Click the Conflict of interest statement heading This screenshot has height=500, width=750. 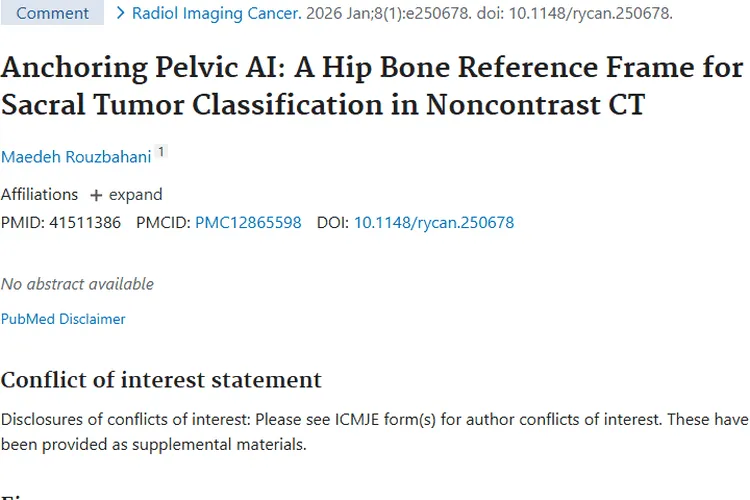click(x=161, y=380)
